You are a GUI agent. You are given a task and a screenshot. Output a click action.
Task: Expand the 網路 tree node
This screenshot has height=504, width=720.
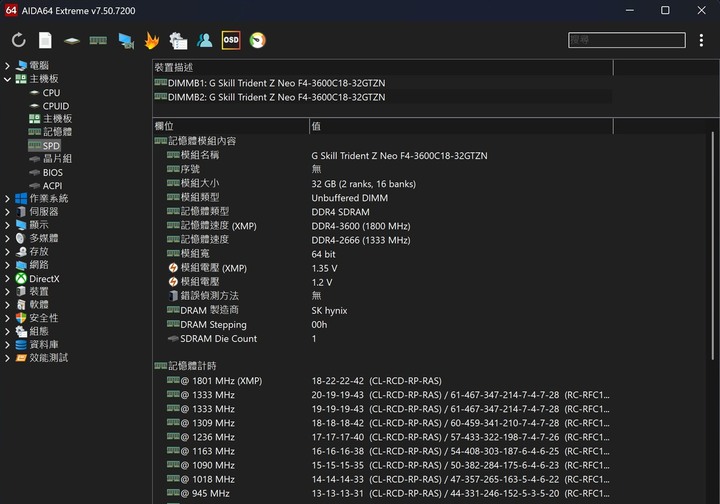point(7,265)
